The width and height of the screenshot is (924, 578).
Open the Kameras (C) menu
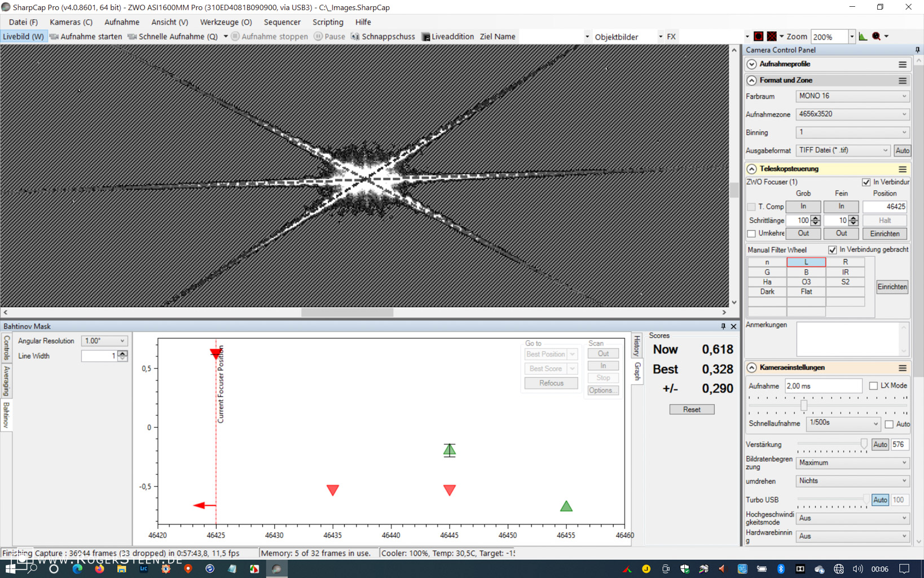(71, 22)
